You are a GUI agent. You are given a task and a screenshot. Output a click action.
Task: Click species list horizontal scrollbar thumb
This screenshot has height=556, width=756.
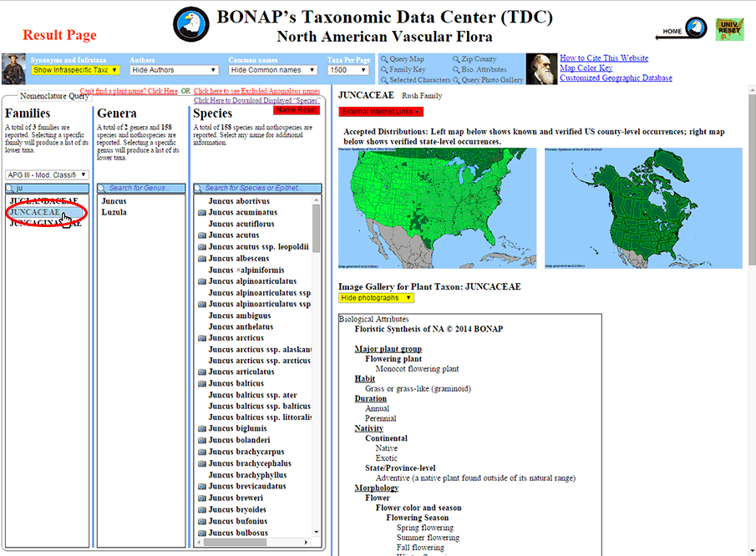coord(235,542)
